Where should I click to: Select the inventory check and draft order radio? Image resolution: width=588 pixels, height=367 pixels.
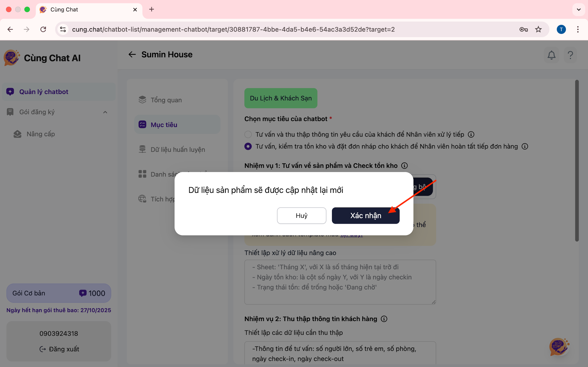pos(248,146)
